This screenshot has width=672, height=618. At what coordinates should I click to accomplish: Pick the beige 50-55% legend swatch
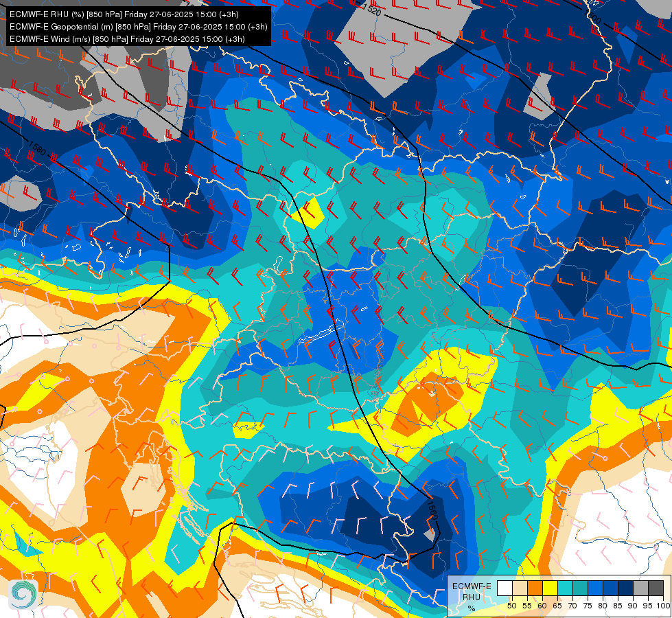point(520,588)
